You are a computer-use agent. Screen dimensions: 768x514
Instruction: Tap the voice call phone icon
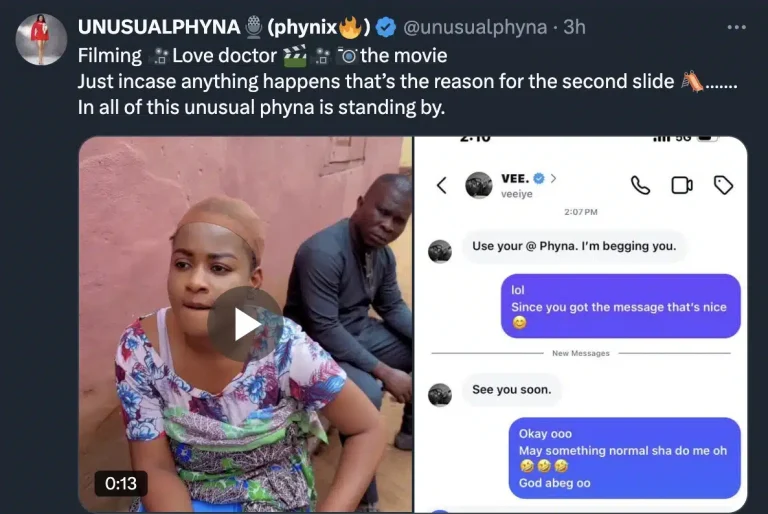(x=640, y=186)
